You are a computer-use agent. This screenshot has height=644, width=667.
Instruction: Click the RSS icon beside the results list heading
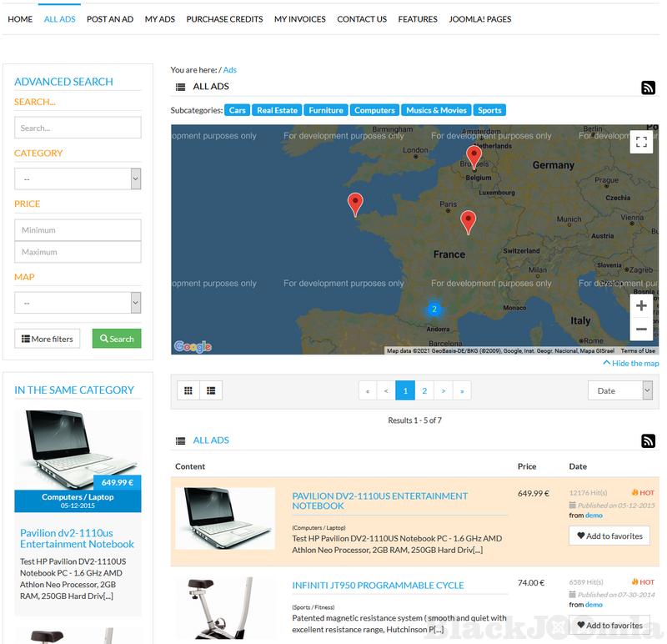(648, 441)
